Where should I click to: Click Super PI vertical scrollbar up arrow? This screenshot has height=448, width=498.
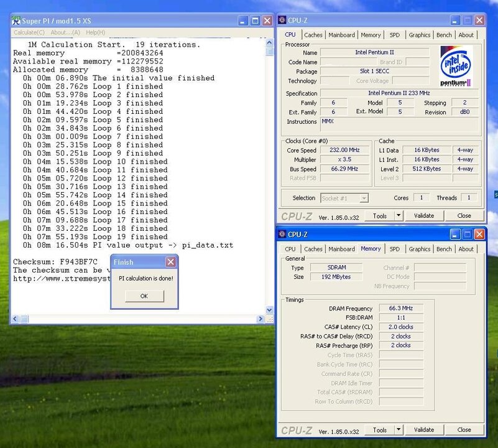[269, 42]
